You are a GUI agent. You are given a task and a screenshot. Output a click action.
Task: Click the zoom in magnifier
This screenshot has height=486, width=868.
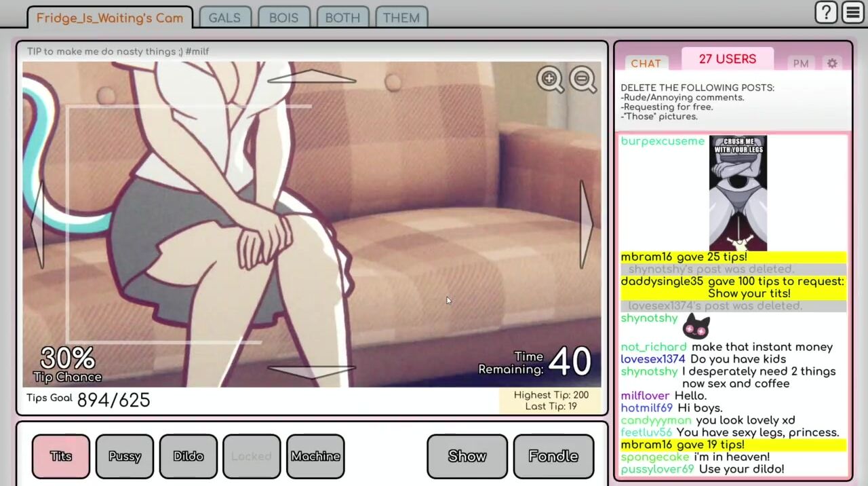[x=550, y=79]
